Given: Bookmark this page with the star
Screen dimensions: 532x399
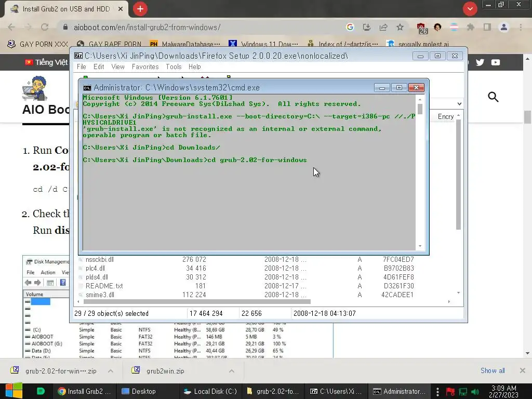Looking at the screenshot, I should (400, 27).
